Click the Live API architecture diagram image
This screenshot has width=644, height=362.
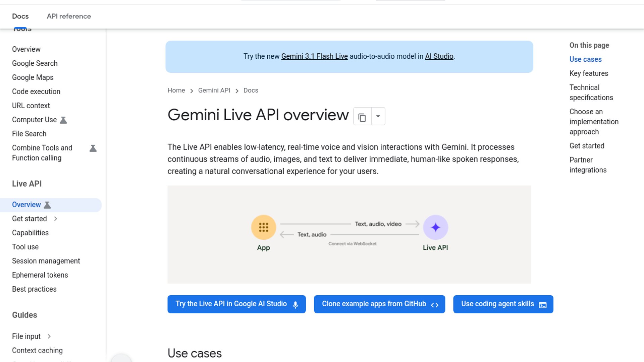tap(349, 261)
